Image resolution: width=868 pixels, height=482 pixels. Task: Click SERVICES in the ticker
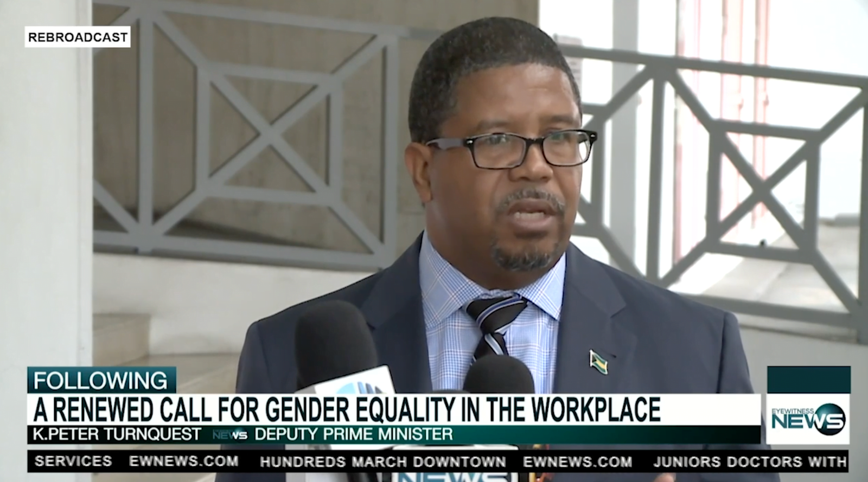pos(73,461)
